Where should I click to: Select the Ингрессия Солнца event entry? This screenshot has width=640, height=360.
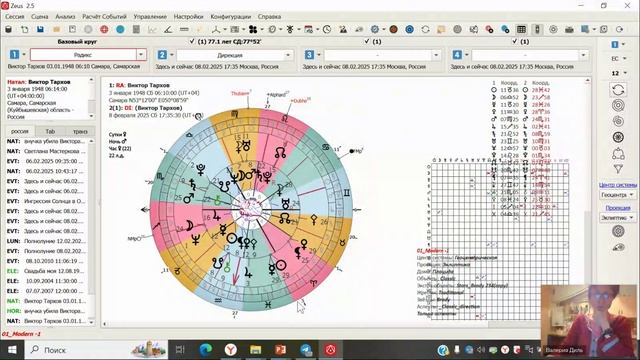(47, 201)
